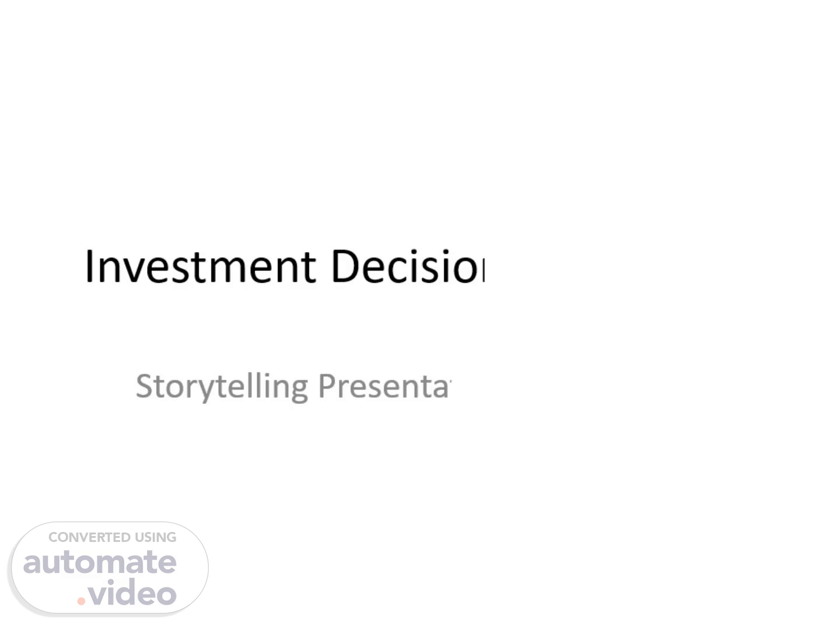This screenshot has height=630, width=840.
Task: Select the "Investment Decision" slide title
Action: click(285, 267)
